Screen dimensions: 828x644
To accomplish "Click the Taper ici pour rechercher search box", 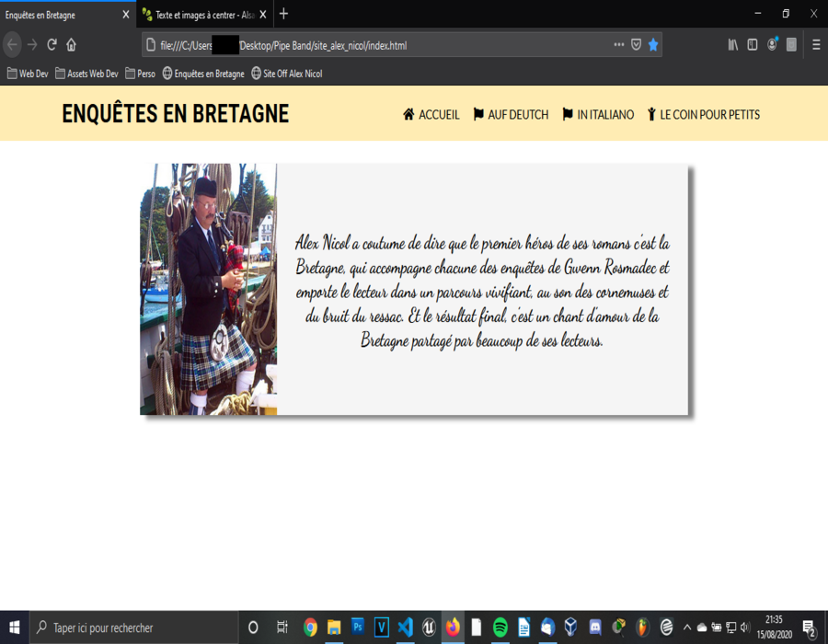I will click(133, 627).
